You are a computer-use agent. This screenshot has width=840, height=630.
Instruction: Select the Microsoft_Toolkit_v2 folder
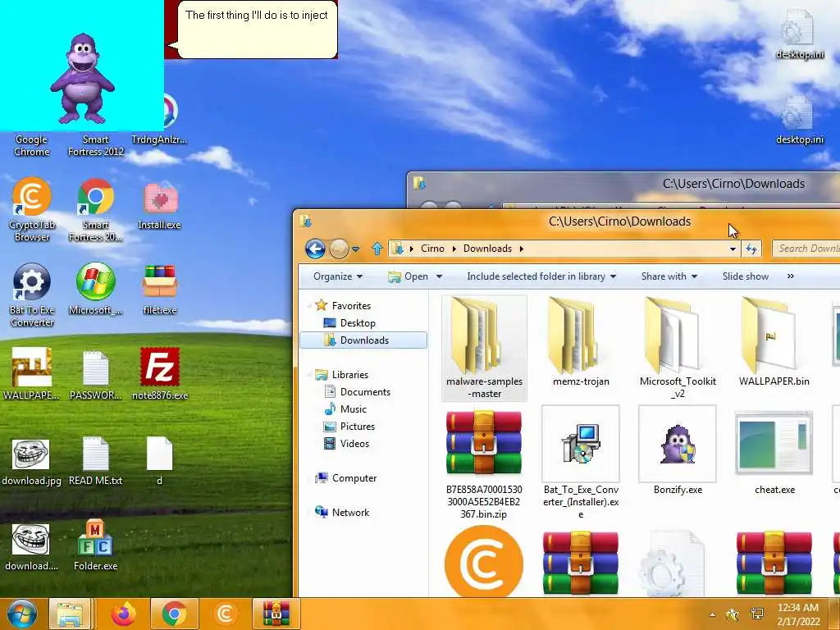pyautogui.click(x=678, y=348)
